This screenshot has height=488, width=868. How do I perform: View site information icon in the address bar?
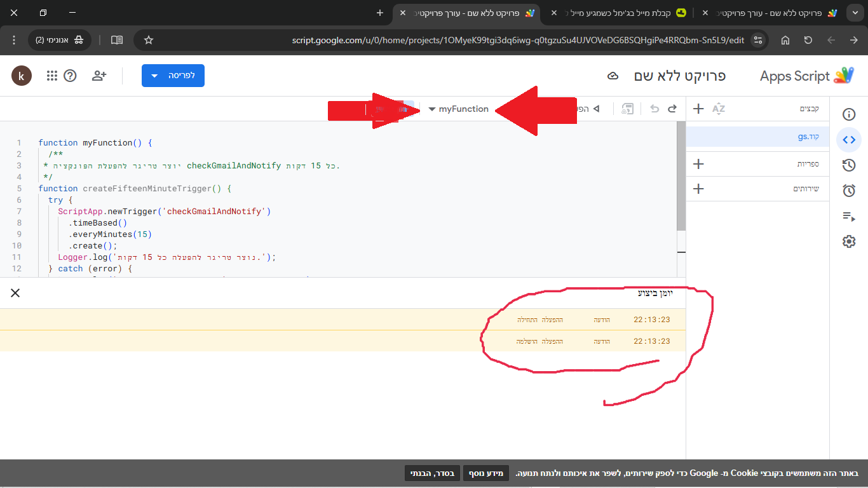(757, 40)
